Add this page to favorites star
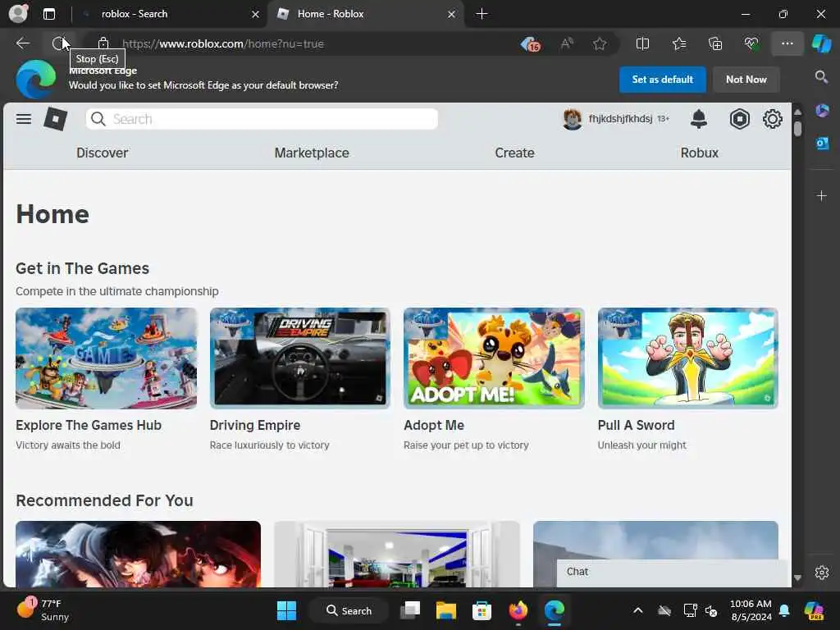 click(x=600, y=43)
